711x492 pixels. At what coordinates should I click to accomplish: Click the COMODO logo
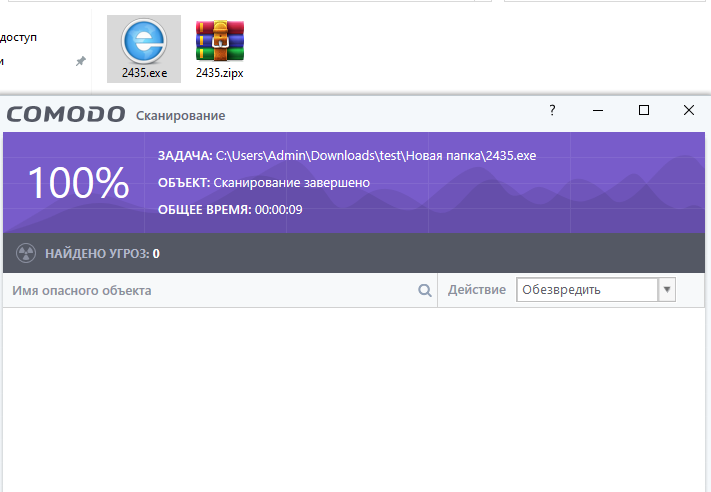click(x=66, y=114)
